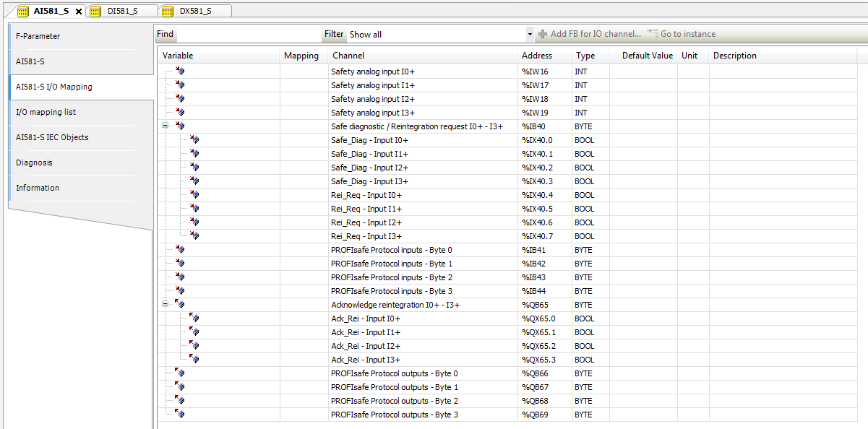Open the AI581-S IEC Objects page
The height and width of the screenshot is (429, 868).
click(x=52, y=137)
